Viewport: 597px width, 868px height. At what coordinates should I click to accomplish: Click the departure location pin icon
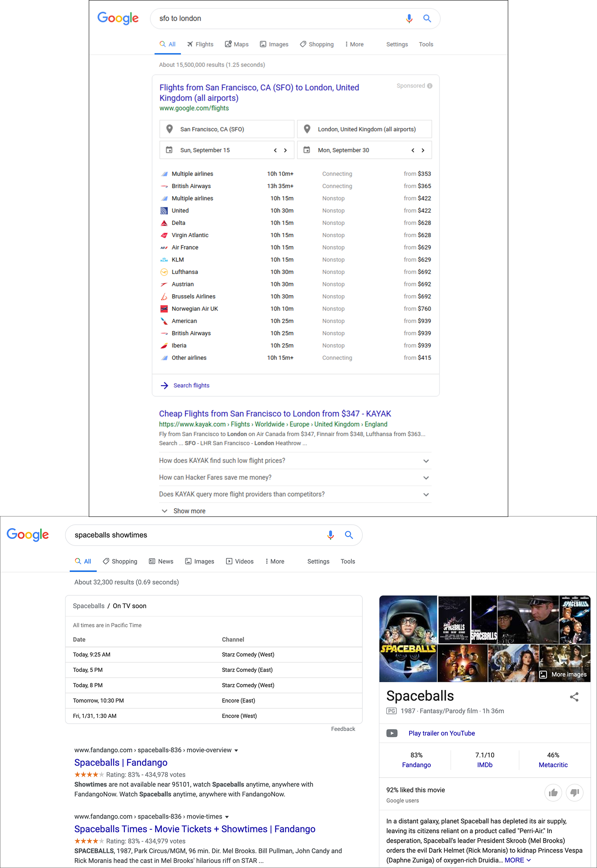[x=170, y=129]
